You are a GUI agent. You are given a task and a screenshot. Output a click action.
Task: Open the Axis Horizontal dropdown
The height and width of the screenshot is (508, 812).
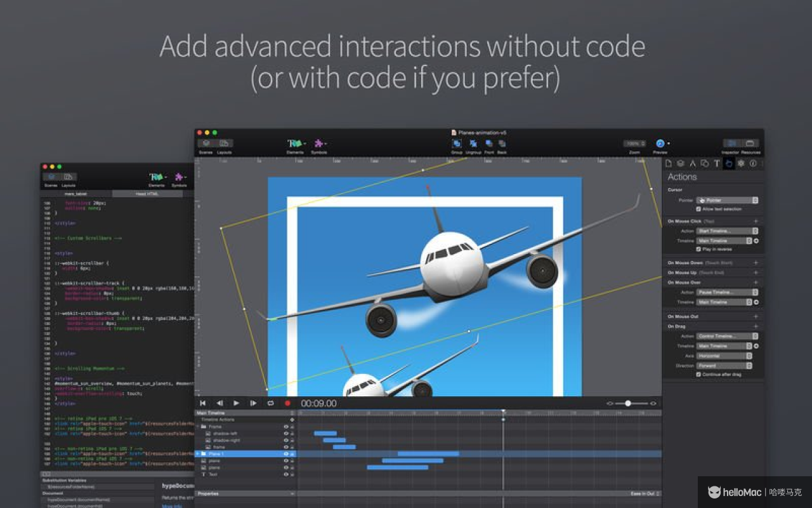click(x=724, y=356)
